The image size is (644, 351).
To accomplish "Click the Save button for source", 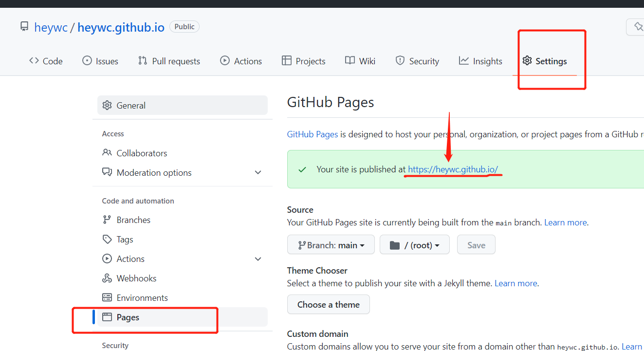I will tap(476, 244).
